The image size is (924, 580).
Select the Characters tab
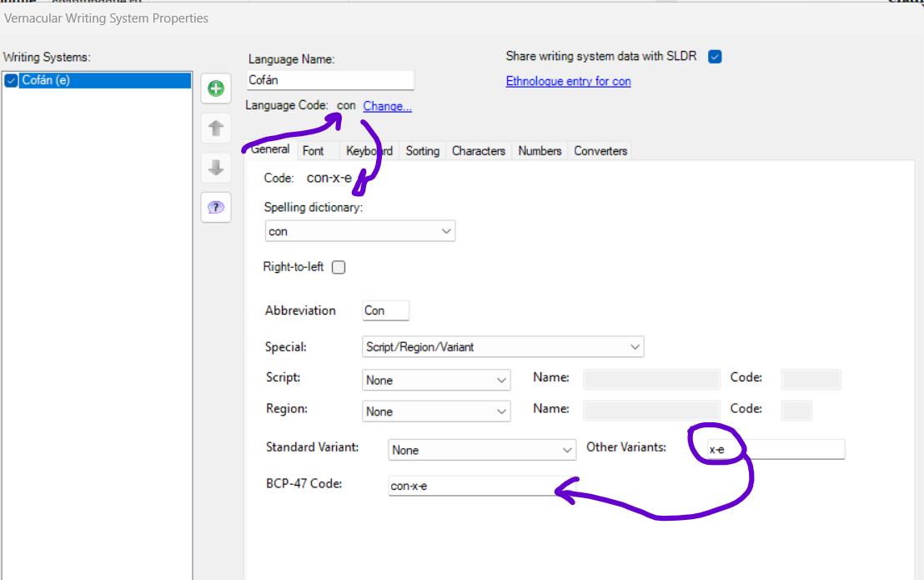tap(479, 151)
